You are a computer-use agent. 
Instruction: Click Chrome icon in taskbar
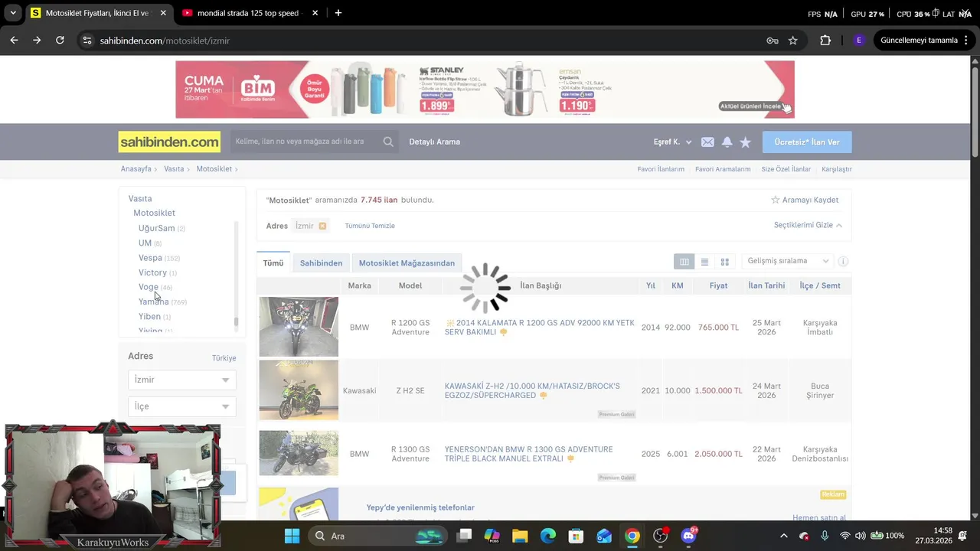pos(632,536)
